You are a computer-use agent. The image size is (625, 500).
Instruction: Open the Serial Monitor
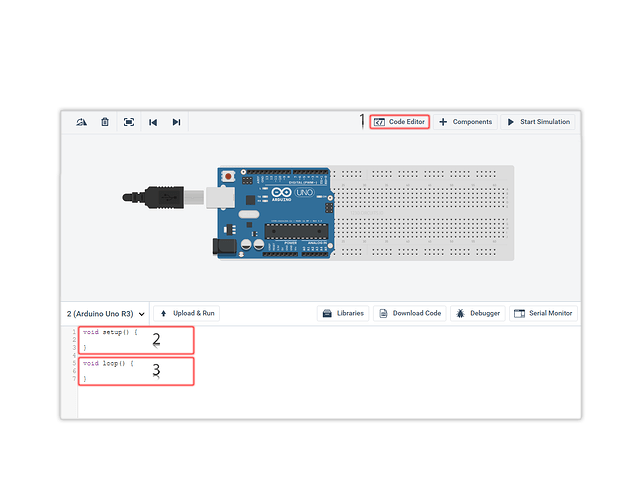pyautogui.click(x=543, y=313)
